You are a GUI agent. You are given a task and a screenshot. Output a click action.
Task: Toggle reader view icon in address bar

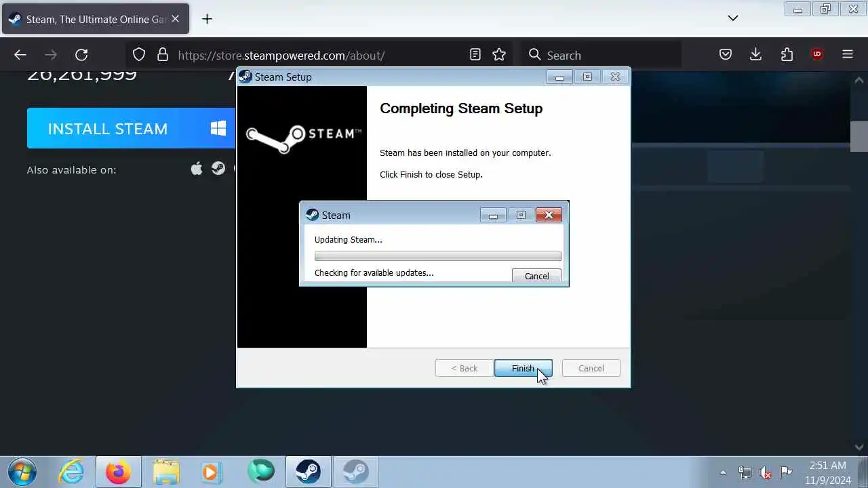coord(475,55)
